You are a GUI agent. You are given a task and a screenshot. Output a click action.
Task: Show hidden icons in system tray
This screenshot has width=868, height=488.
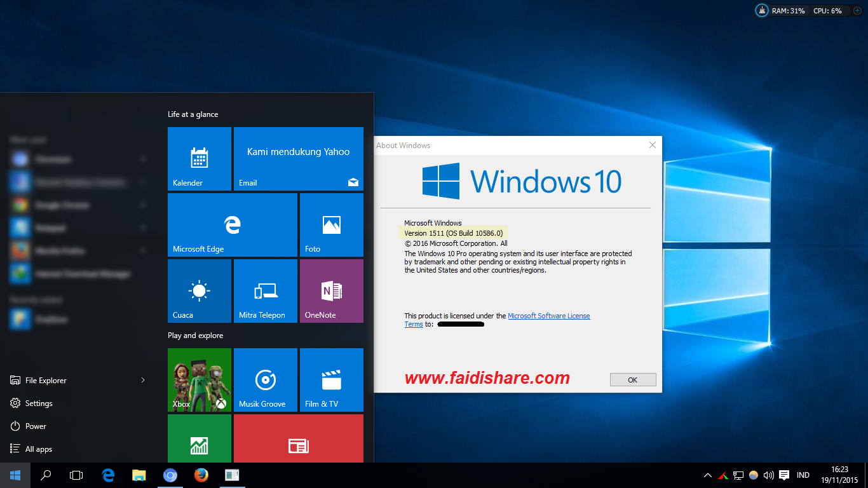(x=707, y=475)
